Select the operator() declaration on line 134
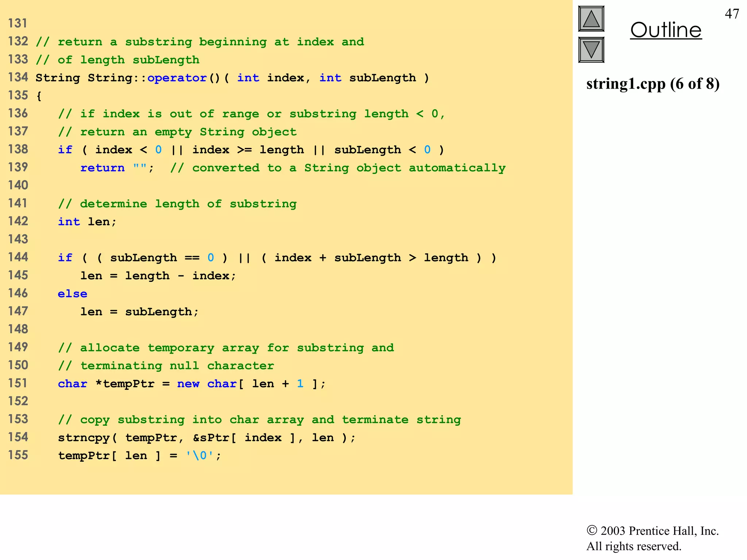 [x=232, y=78]
